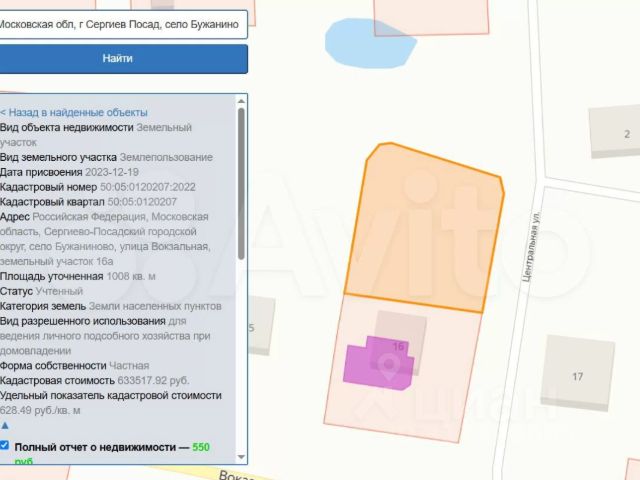Screen dimensions: 640x480
Task: Click the panel scrollbar down arrow
Action: tap(241, 457)
